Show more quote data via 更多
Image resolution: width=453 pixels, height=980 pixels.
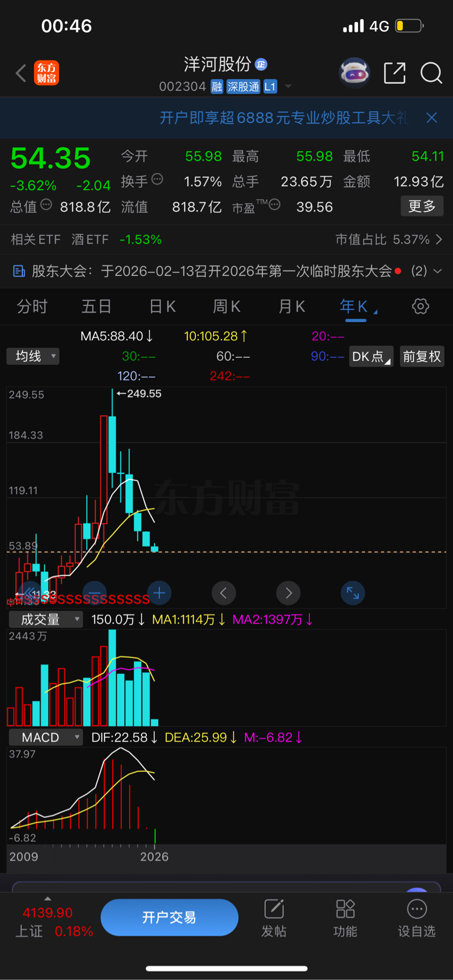(422, 206)
